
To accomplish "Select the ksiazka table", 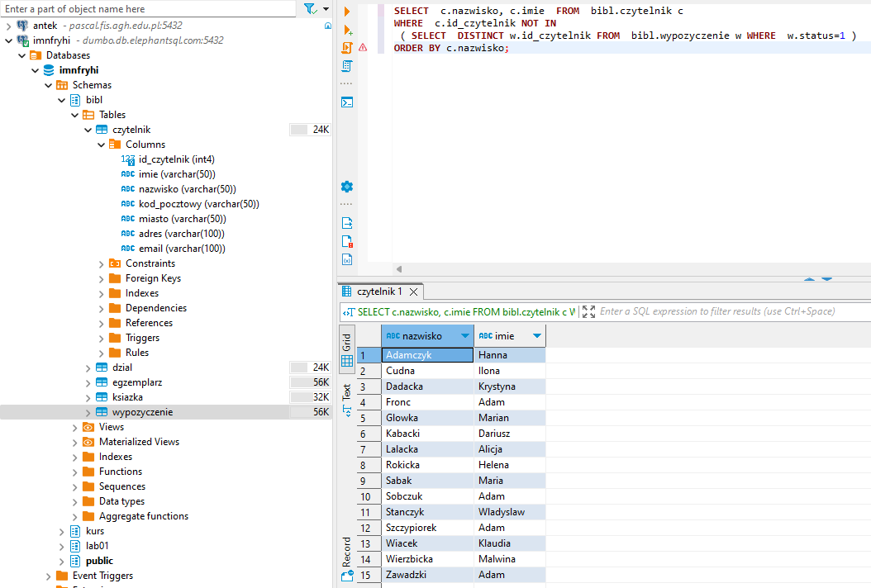I will point(127,397).
